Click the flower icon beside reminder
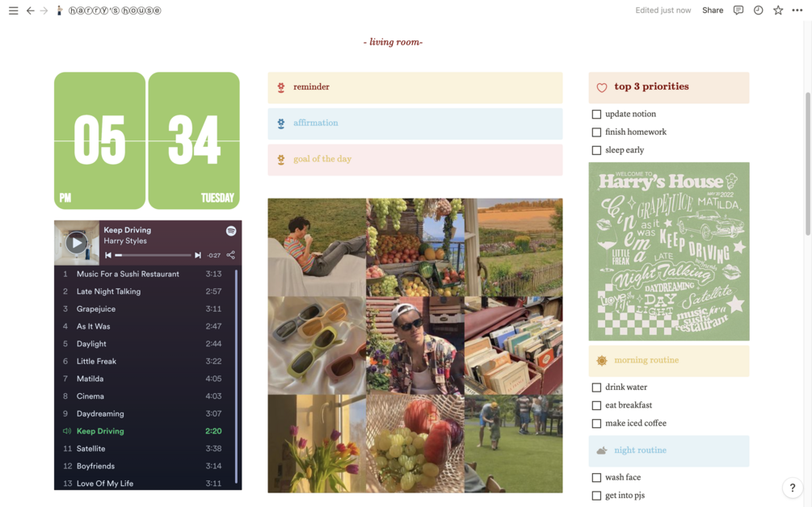The image size is (812, 507). coord(280,87)
